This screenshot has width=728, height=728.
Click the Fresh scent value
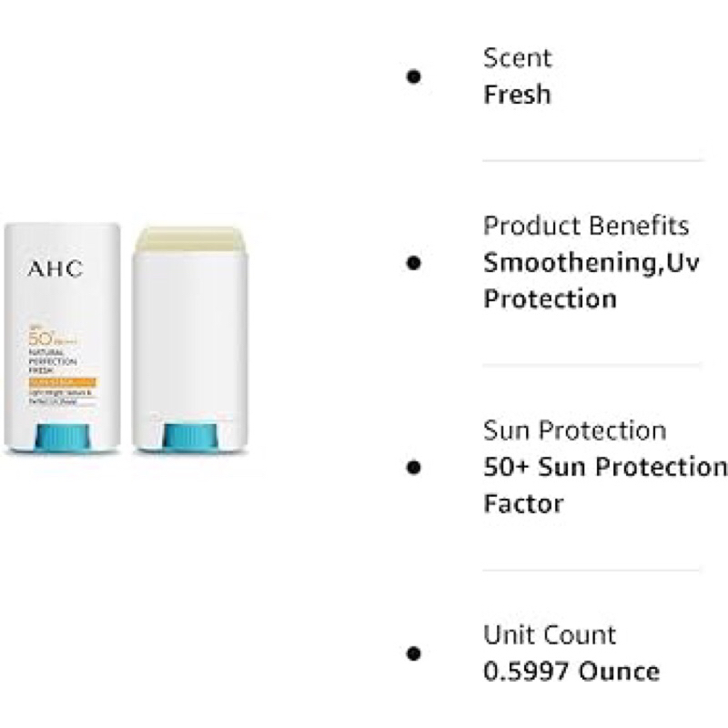[517, 95]
